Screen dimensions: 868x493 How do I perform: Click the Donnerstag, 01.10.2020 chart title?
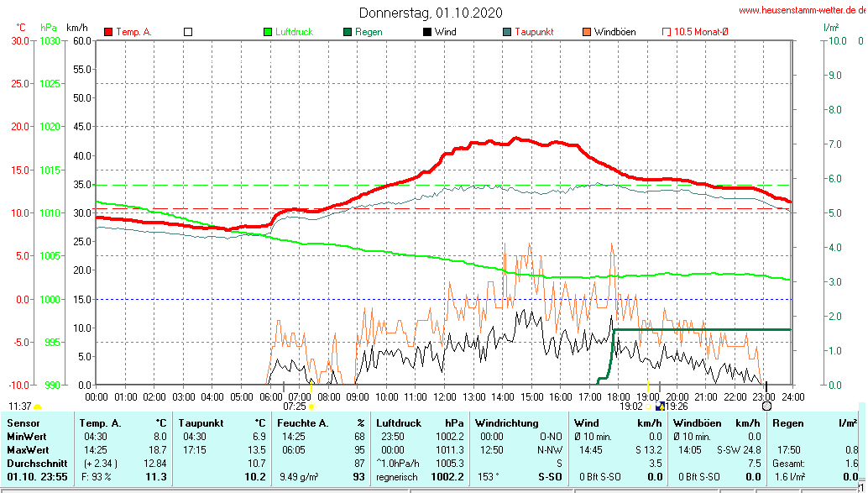pos(431,13)
